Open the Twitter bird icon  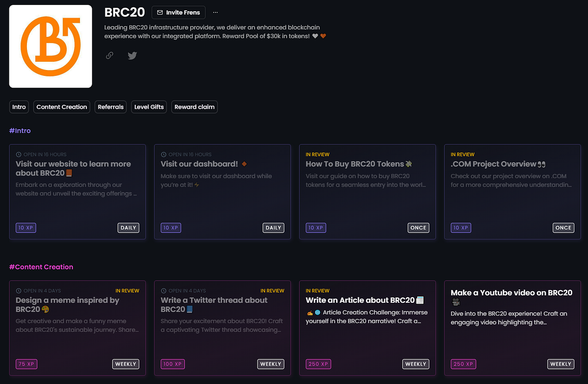132,55
